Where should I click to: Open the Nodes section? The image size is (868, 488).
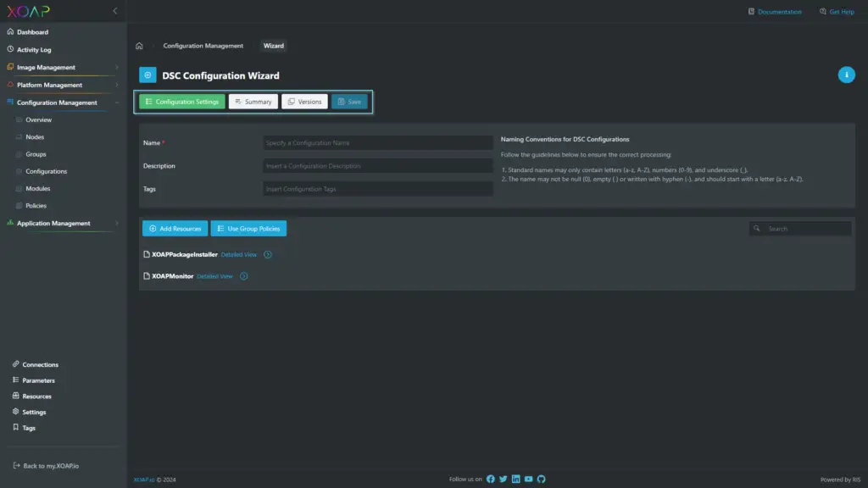[34, 136]
